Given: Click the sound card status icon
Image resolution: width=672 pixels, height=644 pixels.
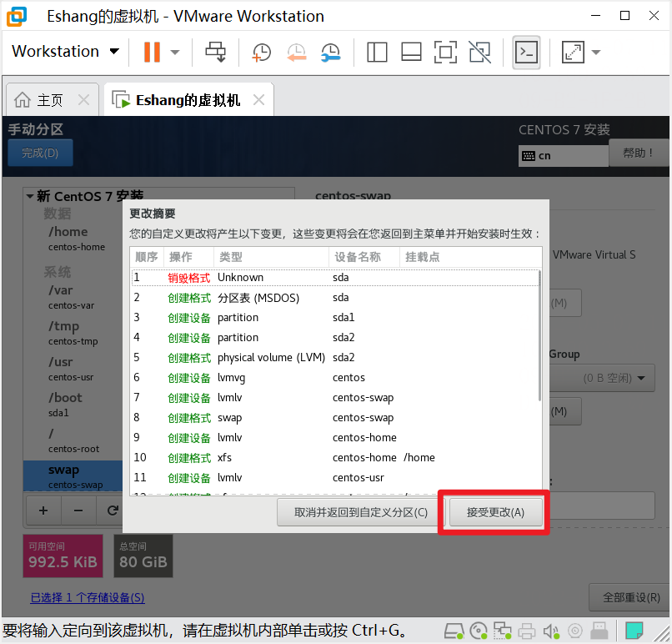Looking at the screenshot, I should (551, 631).
